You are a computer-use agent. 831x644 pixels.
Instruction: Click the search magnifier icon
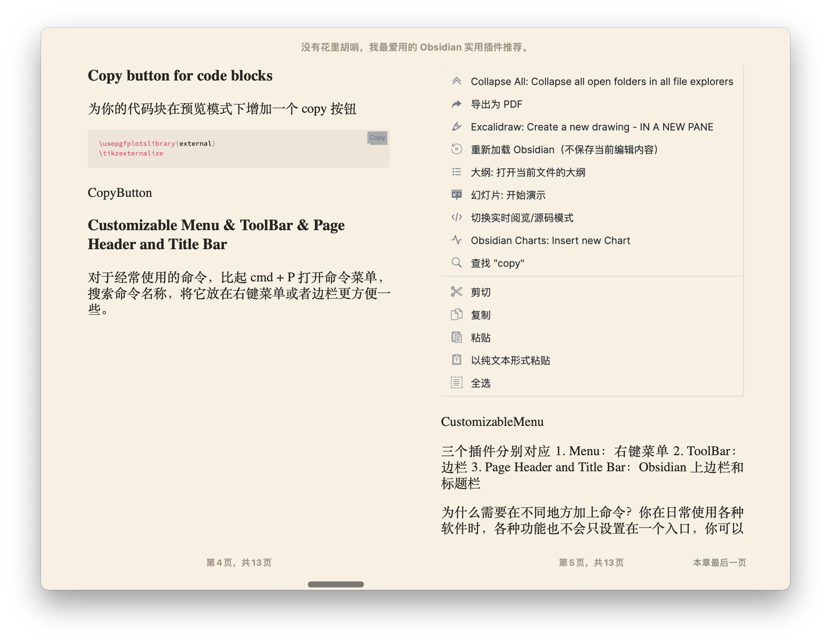click(456, 263)
